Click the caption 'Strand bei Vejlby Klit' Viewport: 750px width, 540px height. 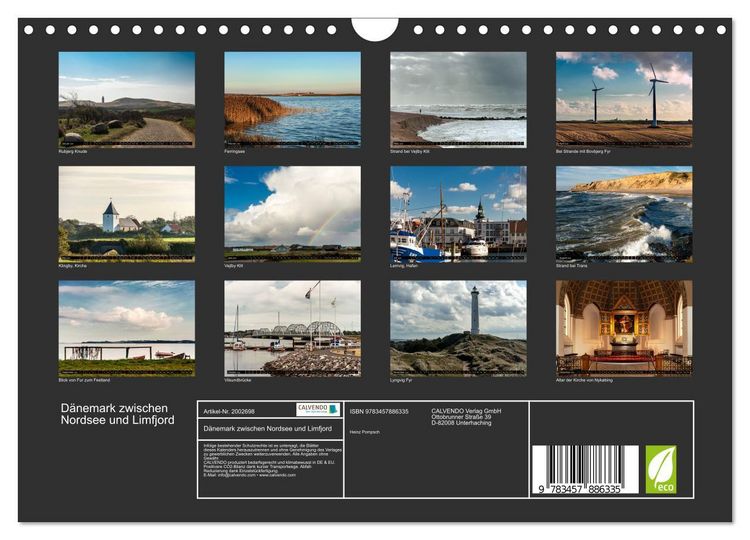pos(409,151)
